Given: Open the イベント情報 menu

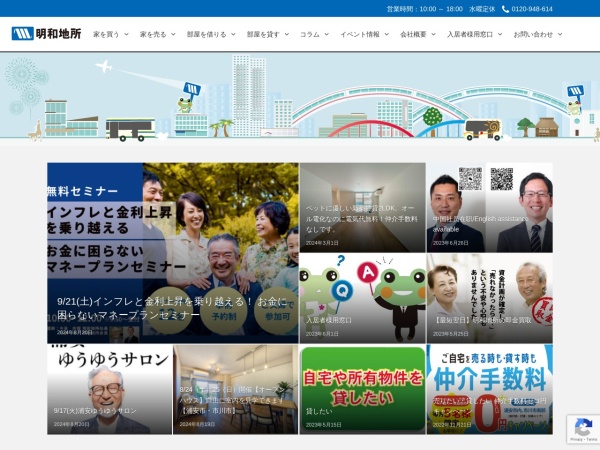Looking at the screenshot, I should click(x=360, y=34).
